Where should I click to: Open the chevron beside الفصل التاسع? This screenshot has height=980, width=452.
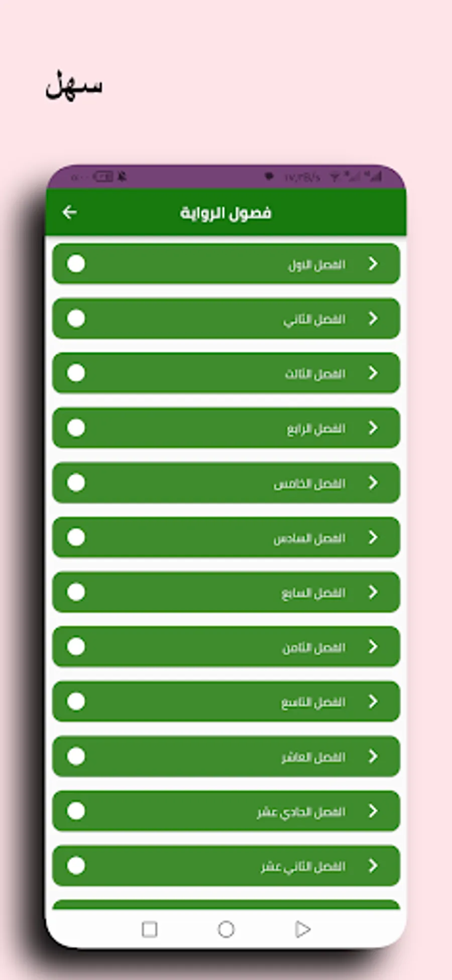pos(373,702)
